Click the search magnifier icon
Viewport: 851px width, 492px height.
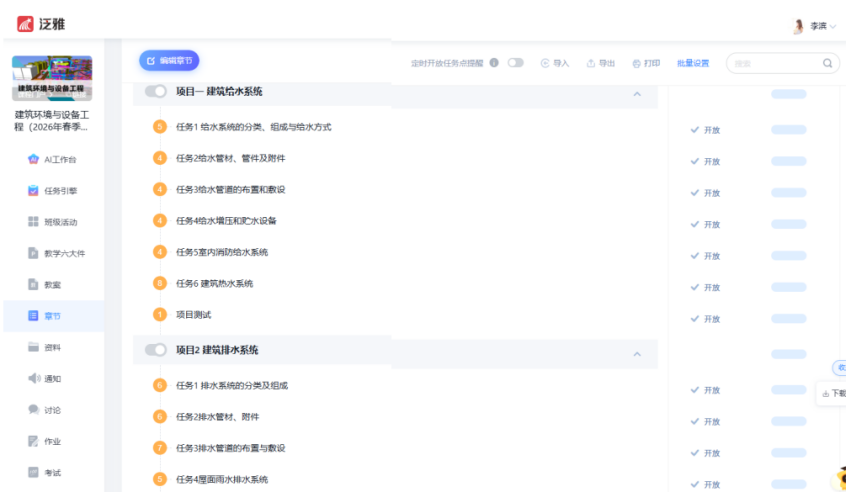pos(827,63)
